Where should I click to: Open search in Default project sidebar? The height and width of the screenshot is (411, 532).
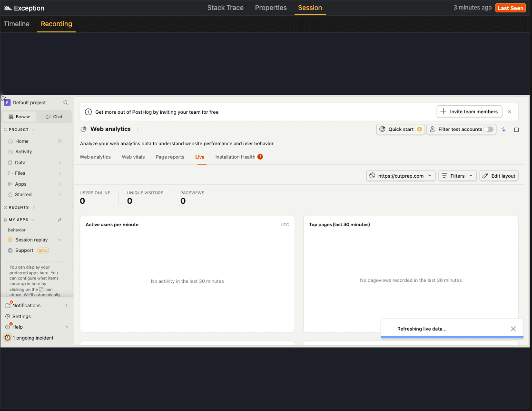[x=66, y=102]
